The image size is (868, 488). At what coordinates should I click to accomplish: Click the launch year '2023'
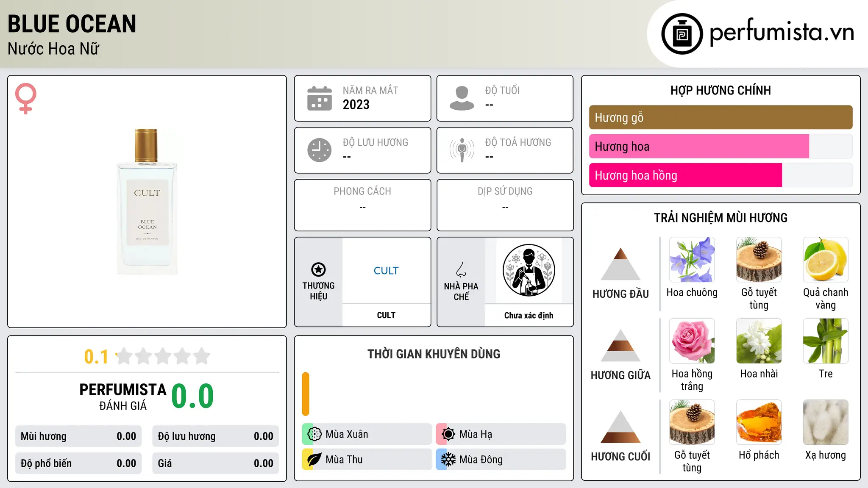[x=356, y=105]
